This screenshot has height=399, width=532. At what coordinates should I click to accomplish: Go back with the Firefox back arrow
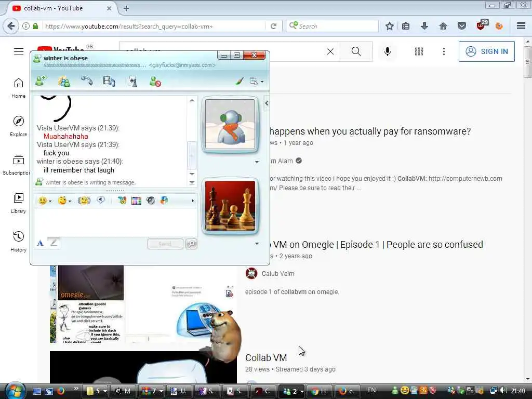[11, 26]
